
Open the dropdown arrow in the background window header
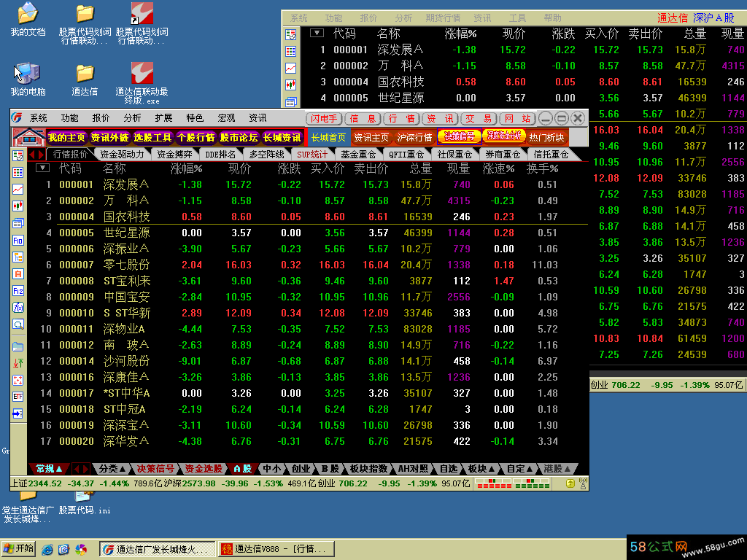[317, 34]
